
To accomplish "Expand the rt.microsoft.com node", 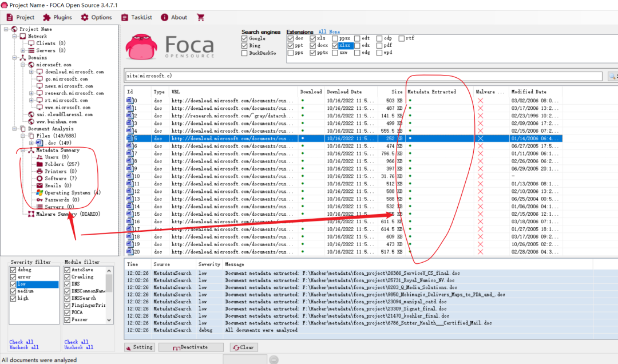I will pyautogui.click(x=31, y=100).
